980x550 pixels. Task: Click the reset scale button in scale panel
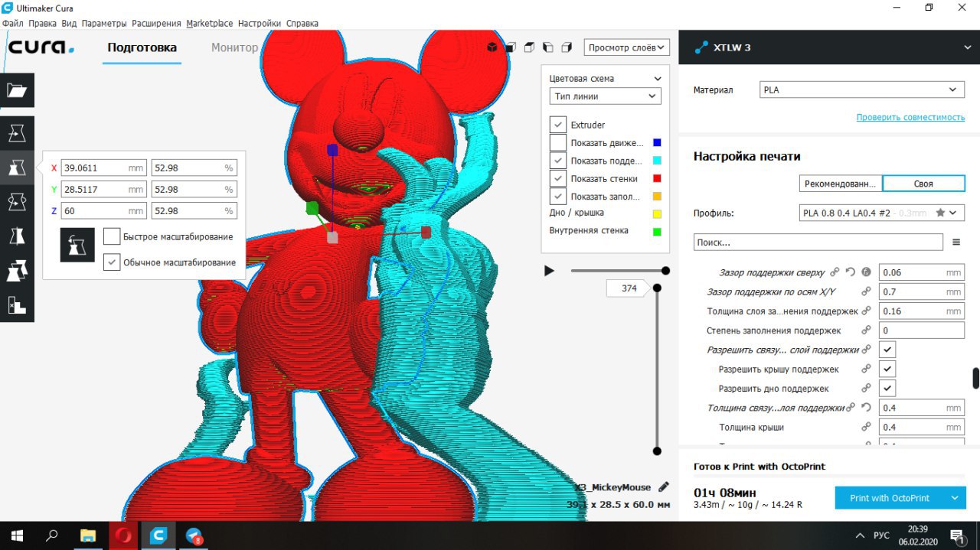tap(77, 245)
